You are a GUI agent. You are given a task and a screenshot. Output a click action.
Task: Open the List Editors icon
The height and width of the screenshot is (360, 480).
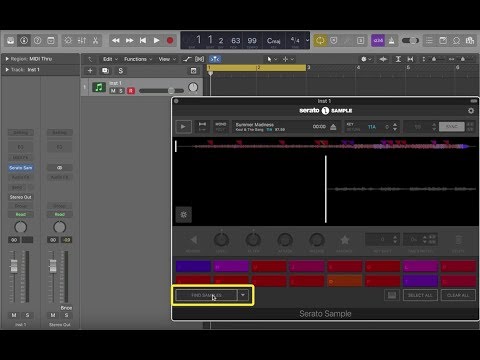(429, 41)
